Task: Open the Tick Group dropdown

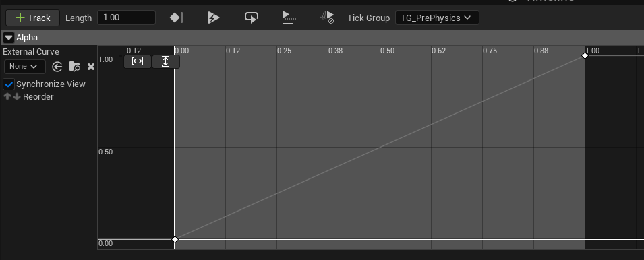Action: tap(437, 18)
